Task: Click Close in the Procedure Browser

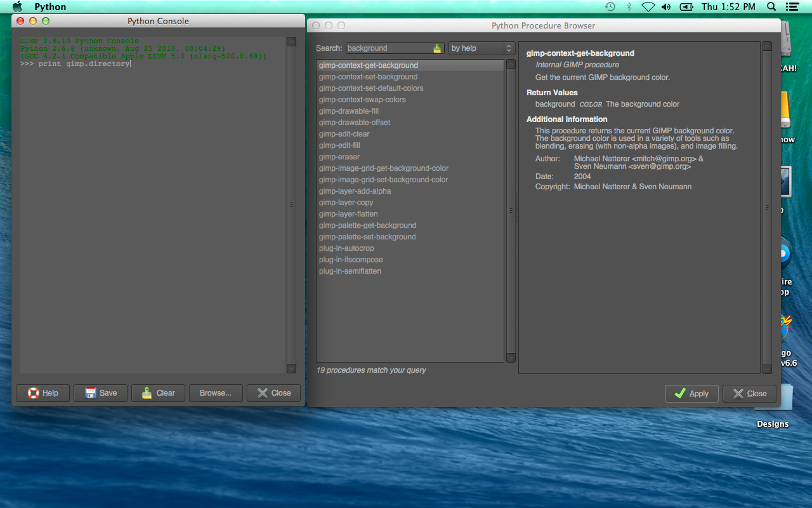Action: point(749,394)
